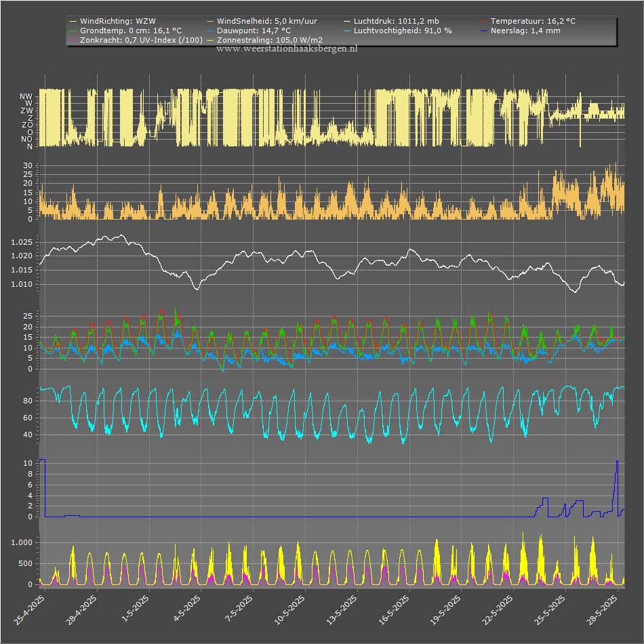Click the dark blue swatch beside Neerslag
This screenshot has width=644, height=644.
click(484, 31)
